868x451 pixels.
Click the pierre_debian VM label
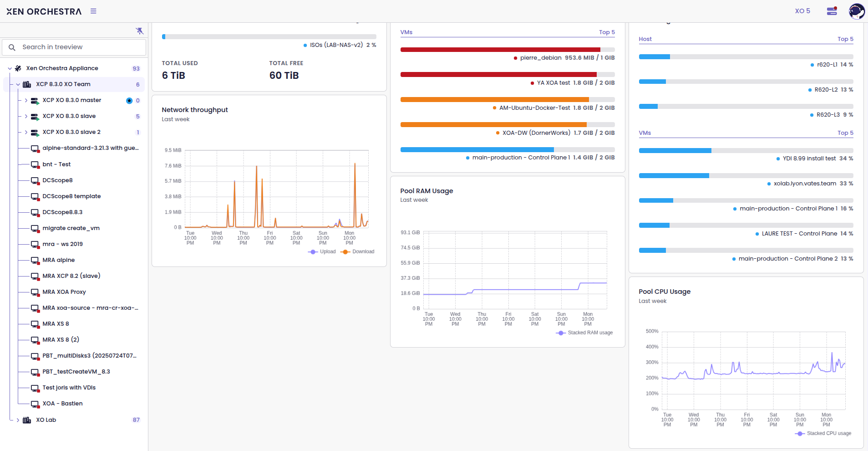541,58
